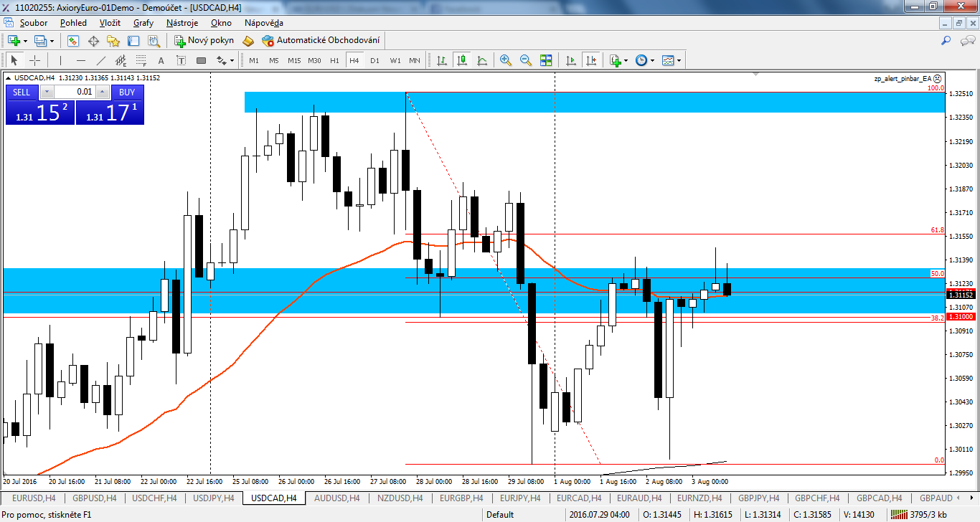980x522 pixels.
Task: Open the Grafy menu
Action: pyautogui.click(x=143, y=23)
